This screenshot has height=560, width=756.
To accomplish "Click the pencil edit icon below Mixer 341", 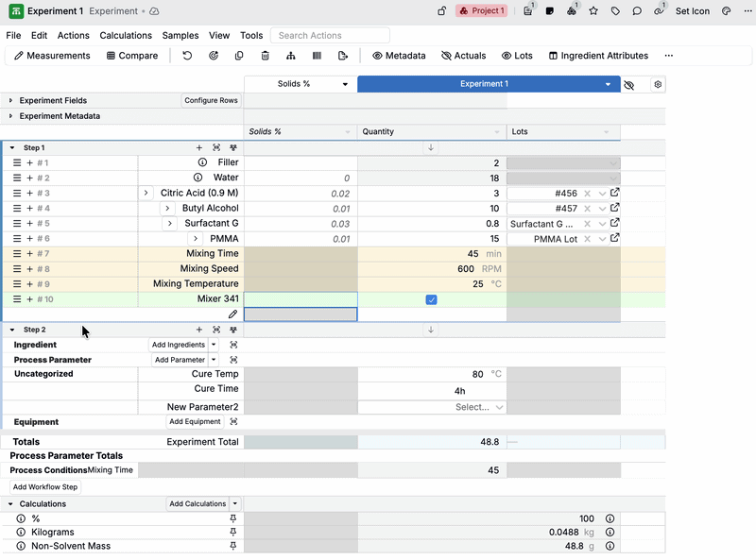I will click(232, 314).
